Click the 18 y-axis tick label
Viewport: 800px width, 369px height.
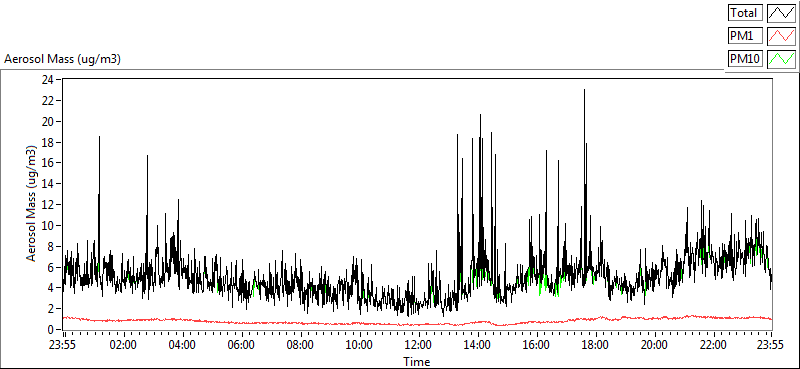pyautogui.click(x=48, y=142)
